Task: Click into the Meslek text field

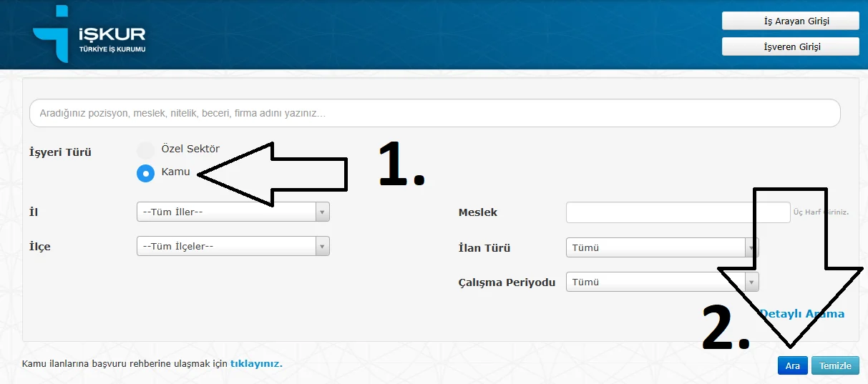Action: point(677,212)
